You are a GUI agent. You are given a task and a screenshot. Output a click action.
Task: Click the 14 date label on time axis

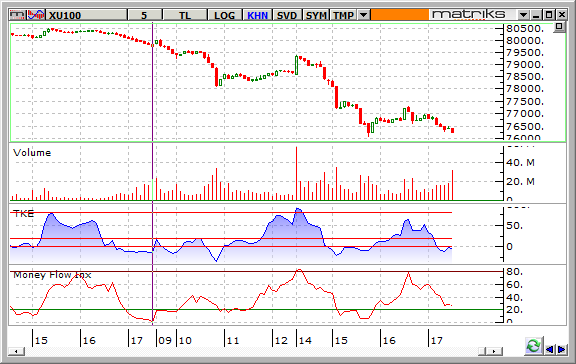coord(305,340)
